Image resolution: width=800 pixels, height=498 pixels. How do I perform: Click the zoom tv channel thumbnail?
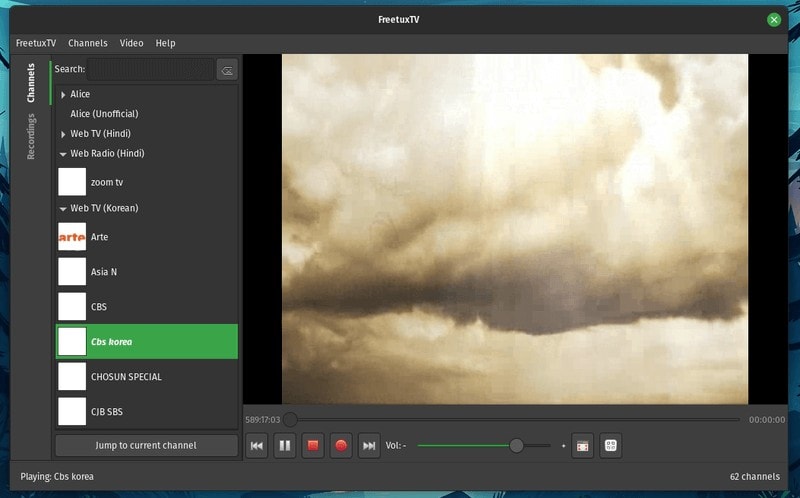tap(72, 182)
